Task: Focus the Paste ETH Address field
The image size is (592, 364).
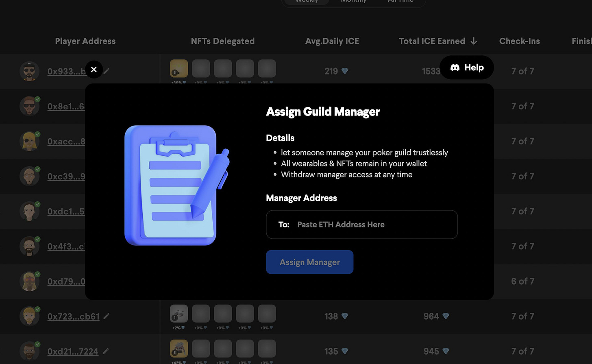Action: coord(362,225)
